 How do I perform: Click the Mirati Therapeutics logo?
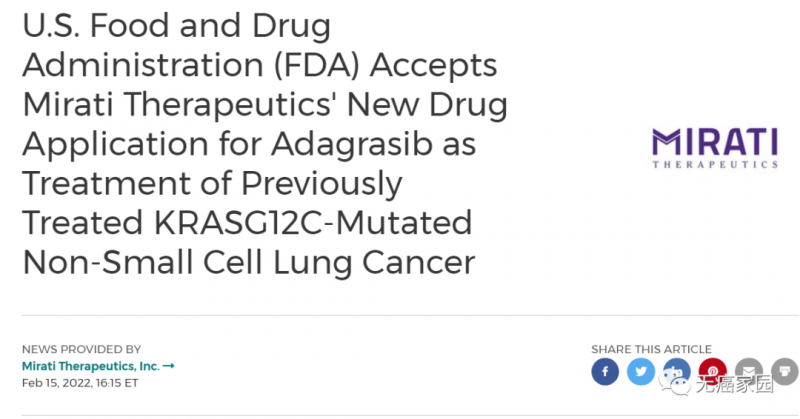tap(713, 146)
